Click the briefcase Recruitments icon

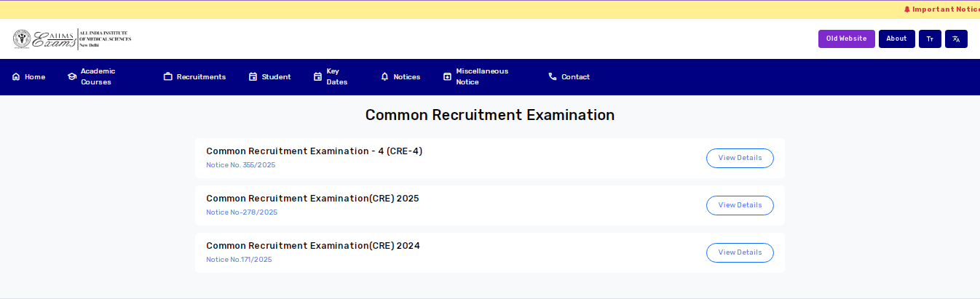click(x=168, y=77)
